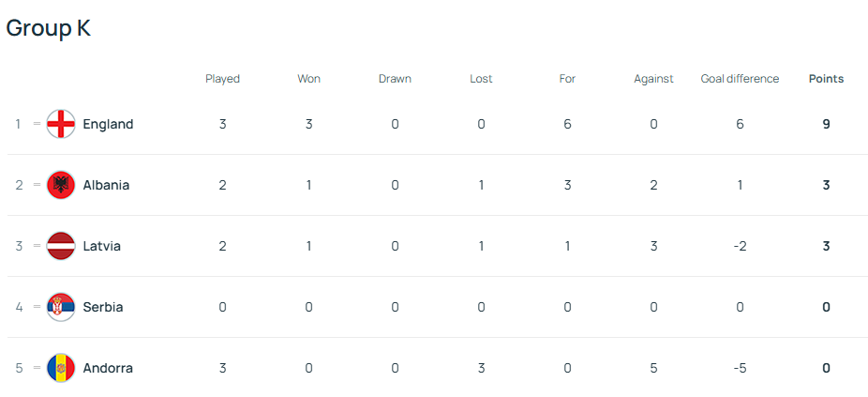This screenshot has width=868, height=397.
Task: Click Albania's position unchanged indicator
Action: (x=37, y=185)
